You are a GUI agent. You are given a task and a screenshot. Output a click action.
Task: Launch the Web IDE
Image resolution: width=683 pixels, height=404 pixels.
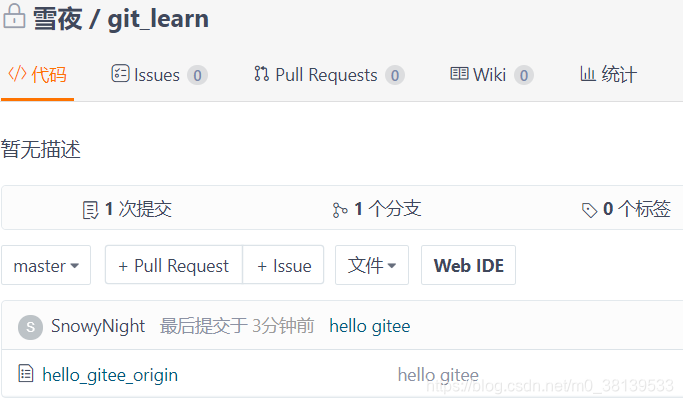point(469,265)
